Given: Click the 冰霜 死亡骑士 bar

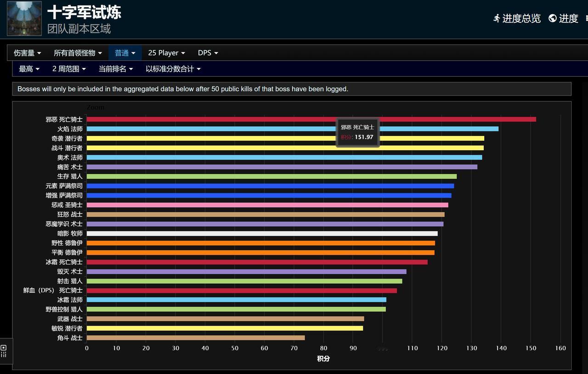Looking at the screenshot, I should [x=257, y=262].
